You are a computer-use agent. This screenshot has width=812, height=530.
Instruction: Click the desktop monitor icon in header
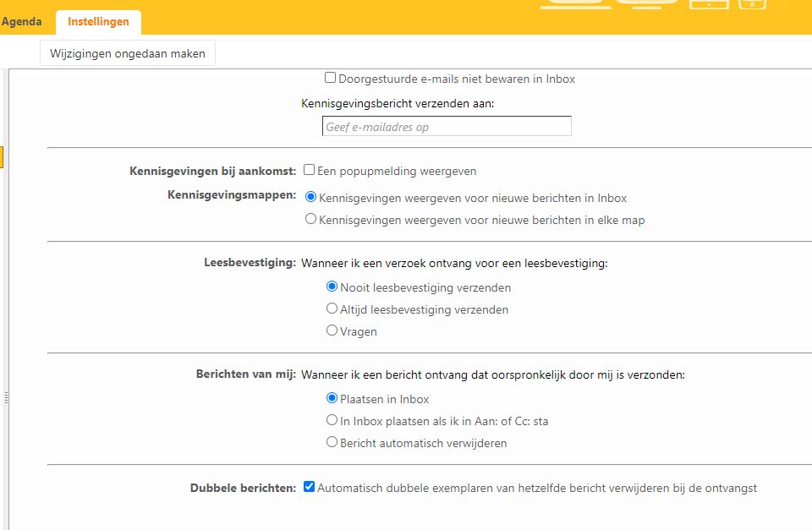(x=647, y=4)
